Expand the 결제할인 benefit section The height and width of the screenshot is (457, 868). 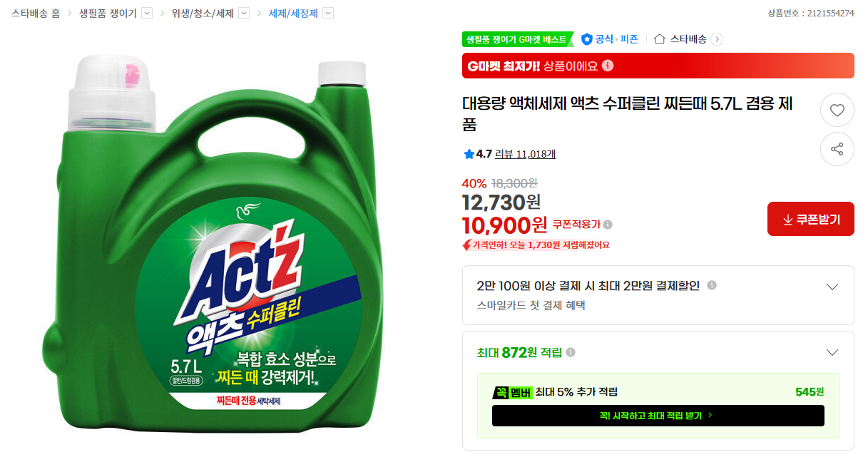(x=831, y=287)
